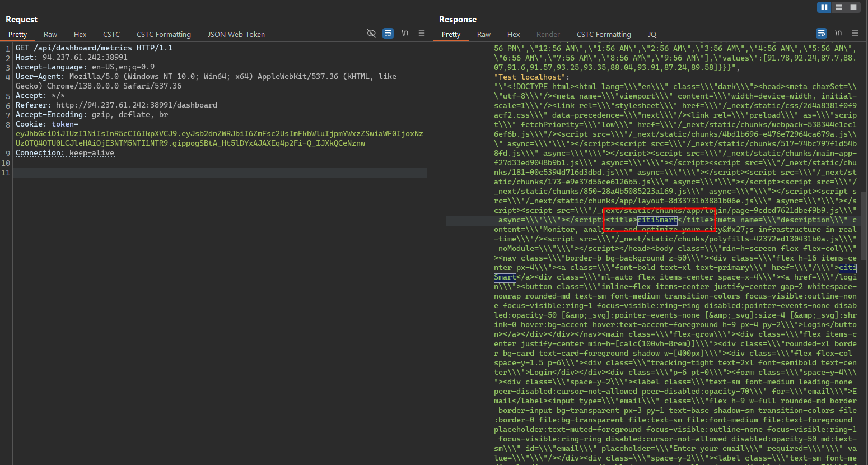Screen dimensions: 868x465
Task: Click the Host header value 94.237.61.242:38991
Action: click(85, 57)
